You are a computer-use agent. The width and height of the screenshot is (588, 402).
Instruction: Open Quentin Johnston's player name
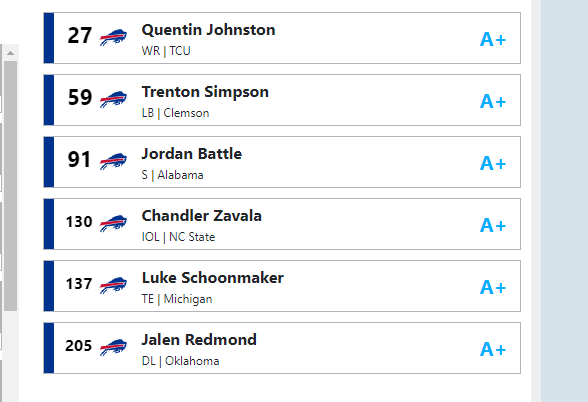click(x=208, y=30)
